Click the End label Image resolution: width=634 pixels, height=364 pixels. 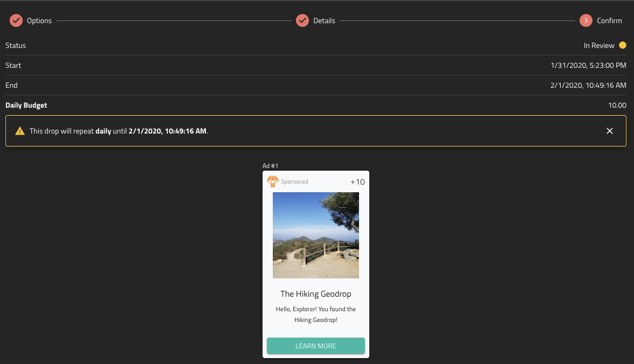click(x=11, y=85)
